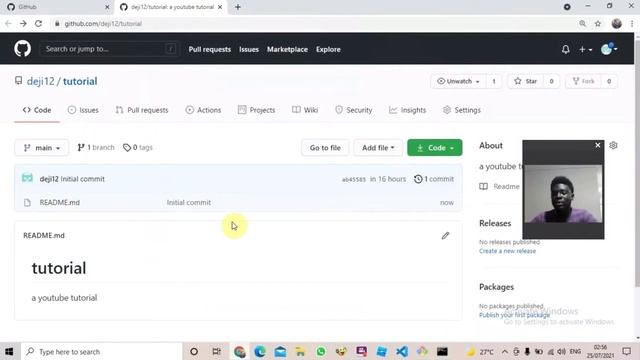640x360 pixels.
Task: Expand the Unwatch dropdown
Action: pyautogui.click(x=458, y=81)
